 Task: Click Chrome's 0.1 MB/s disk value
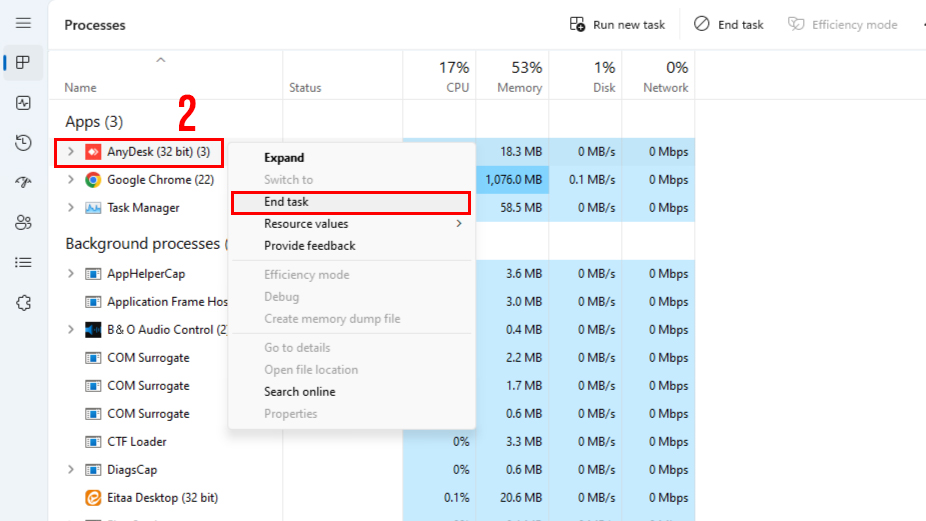(592, 180)
